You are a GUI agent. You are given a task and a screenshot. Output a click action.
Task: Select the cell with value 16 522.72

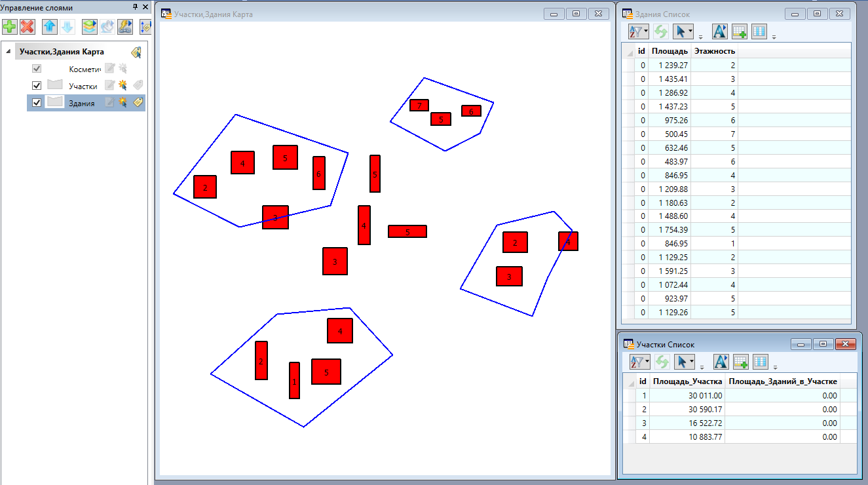tap(687, 423)
